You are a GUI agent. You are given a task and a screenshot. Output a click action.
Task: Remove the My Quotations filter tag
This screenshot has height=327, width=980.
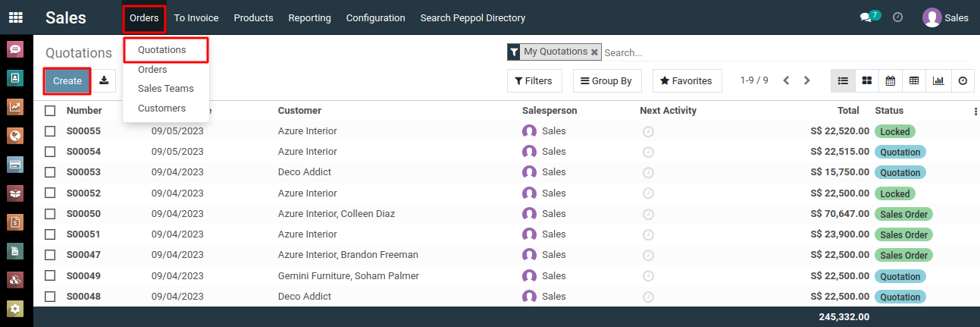594,52
